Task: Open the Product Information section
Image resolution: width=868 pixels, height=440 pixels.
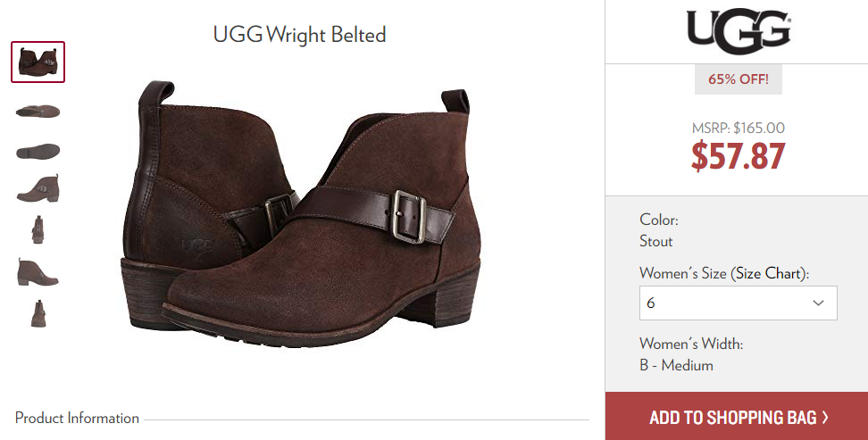Action: [77, 418]
